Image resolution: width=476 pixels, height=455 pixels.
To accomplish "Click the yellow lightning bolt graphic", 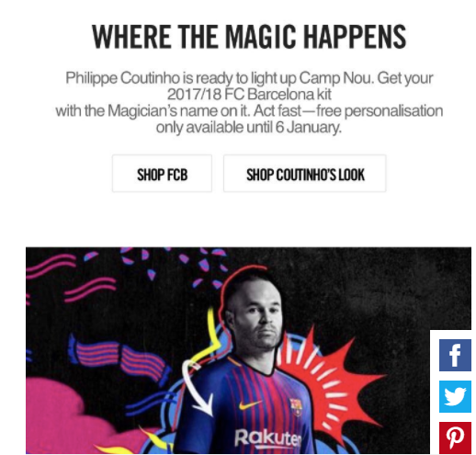I will (206, 336).
